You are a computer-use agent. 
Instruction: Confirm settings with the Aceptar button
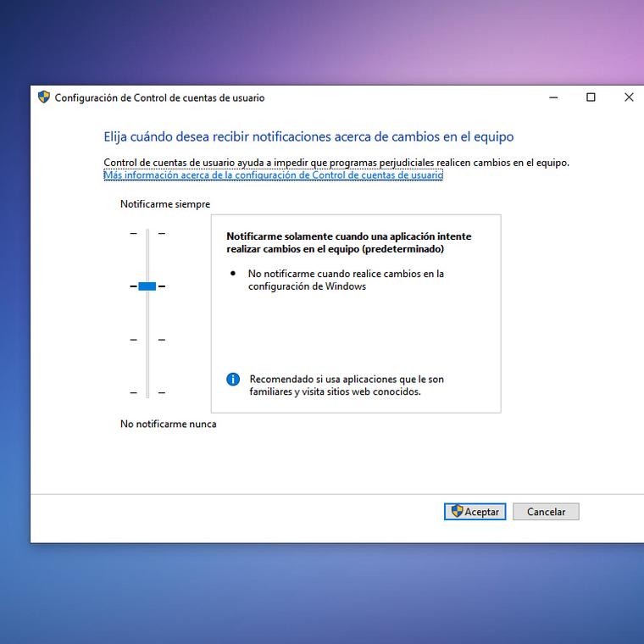[475, 512]
